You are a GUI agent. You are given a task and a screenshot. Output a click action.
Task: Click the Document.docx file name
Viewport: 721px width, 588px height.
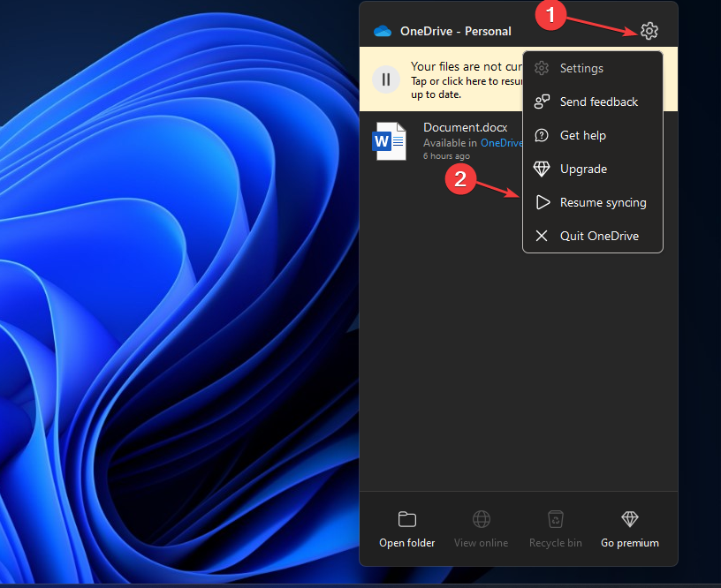pos(466,127)
